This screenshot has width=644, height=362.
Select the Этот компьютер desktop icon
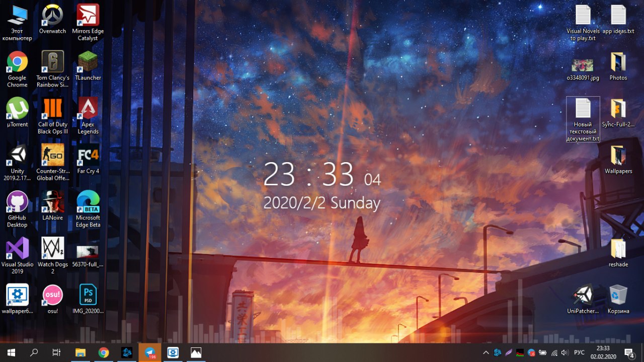click(x=17, y=23)
